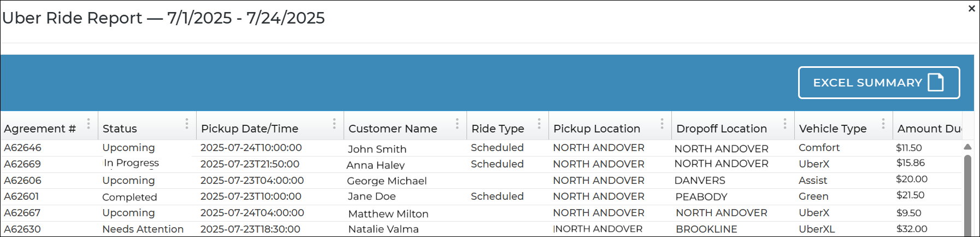Open Pickup Location column menu dots
Viewport: 980px width, 237px height.
point(662,124)
